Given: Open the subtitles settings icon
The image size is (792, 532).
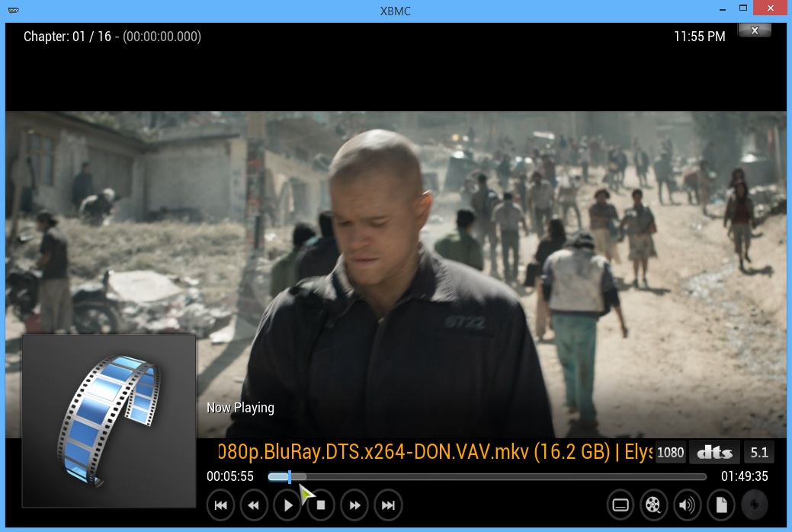Looking at the screenshot, I should click(x=620, y=505).
